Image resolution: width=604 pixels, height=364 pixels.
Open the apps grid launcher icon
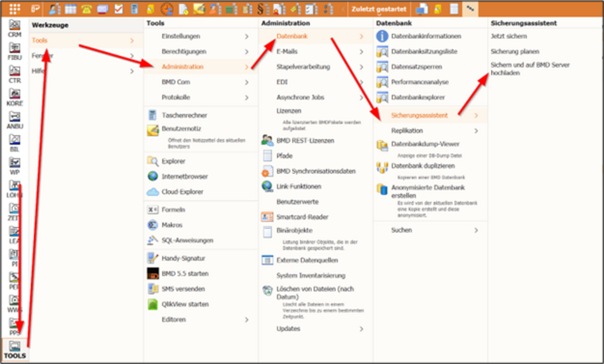[x=14, y=8]
